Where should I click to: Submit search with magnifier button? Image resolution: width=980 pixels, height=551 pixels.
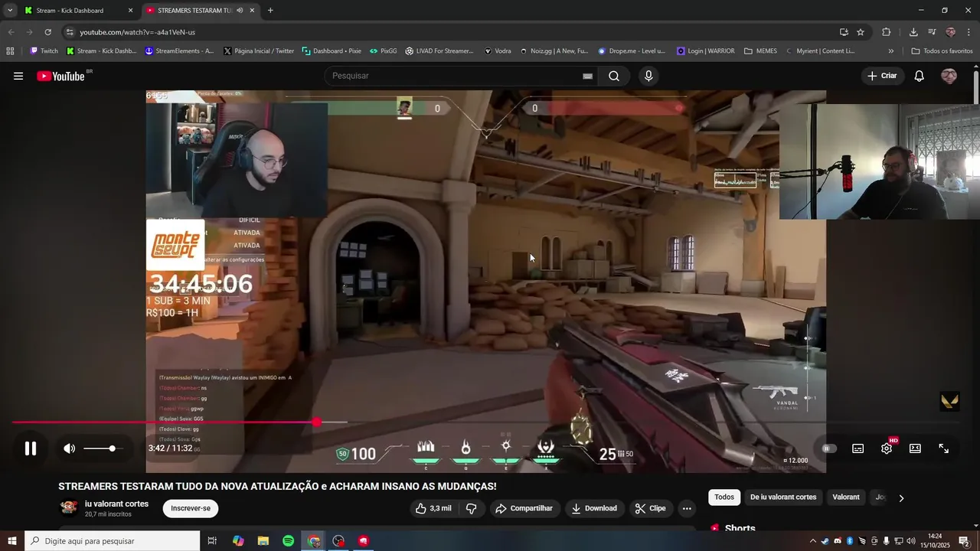(x=614, y=76)
